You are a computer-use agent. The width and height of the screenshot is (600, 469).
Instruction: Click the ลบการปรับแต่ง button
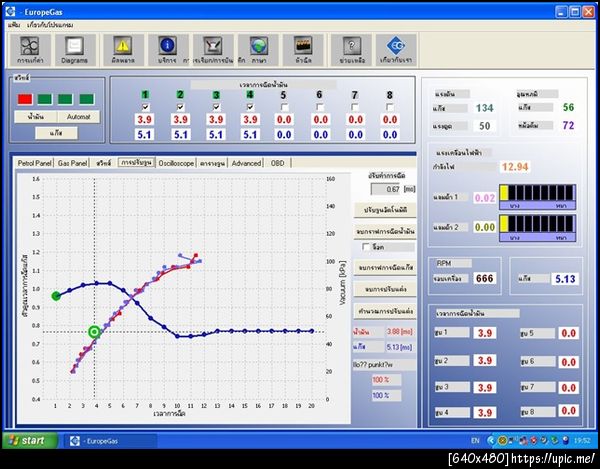coord(385,289)
